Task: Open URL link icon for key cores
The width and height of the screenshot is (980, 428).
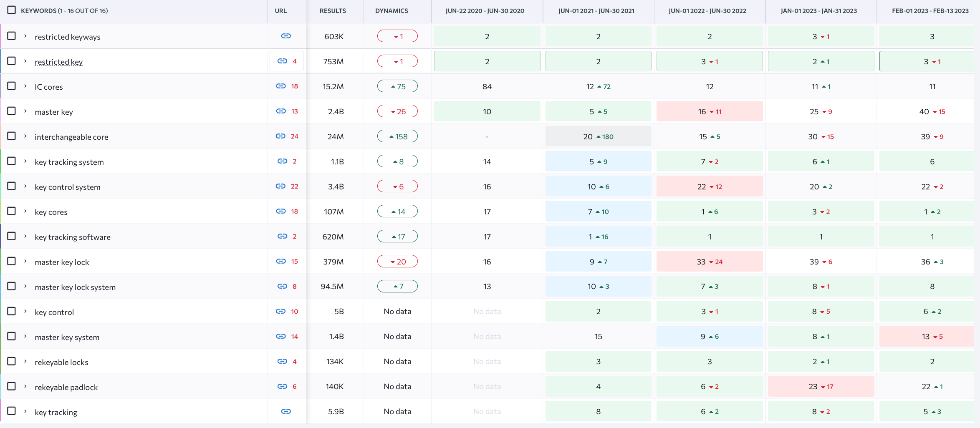Action: click(281, 211)
